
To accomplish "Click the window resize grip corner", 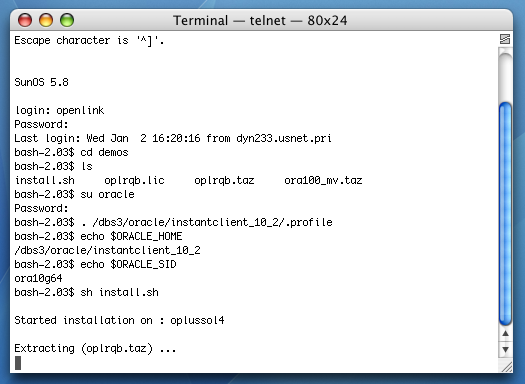I will tap(506, 366).
